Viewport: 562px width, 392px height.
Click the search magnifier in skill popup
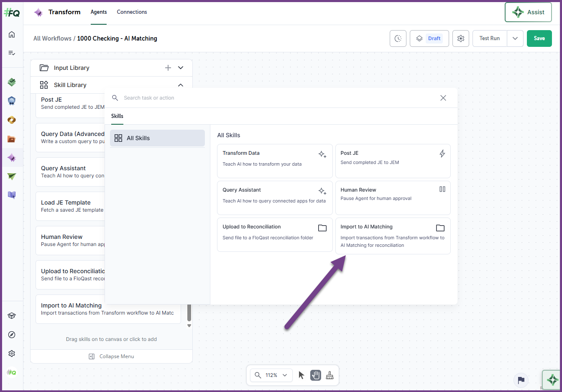pyautogui.click(x=115, y=98)
